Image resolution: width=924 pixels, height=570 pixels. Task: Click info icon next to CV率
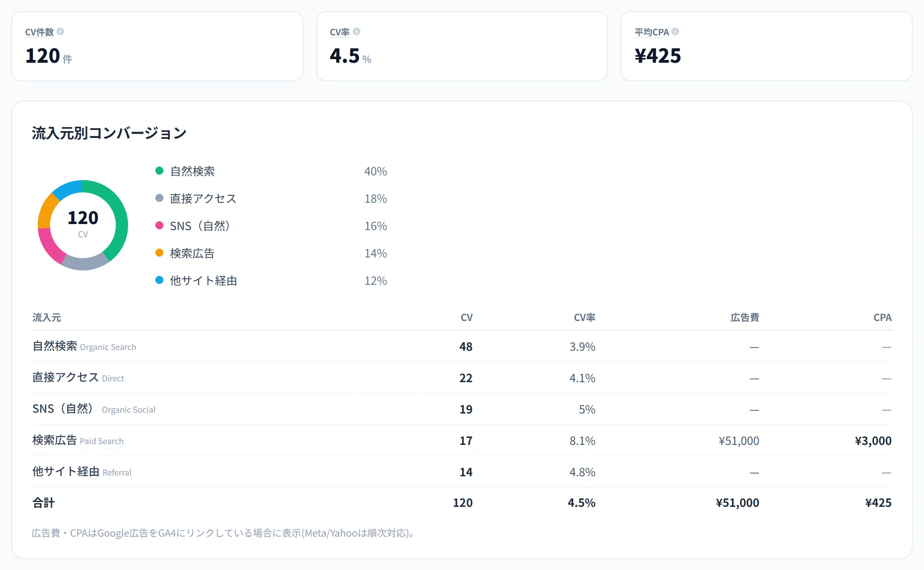[x=357, y=31]
